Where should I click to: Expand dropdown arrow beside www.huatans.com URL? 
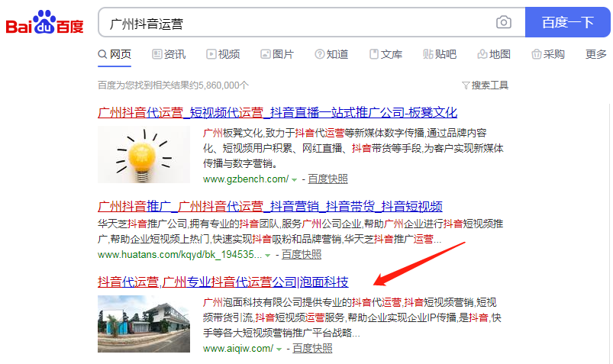click(268, 256)
